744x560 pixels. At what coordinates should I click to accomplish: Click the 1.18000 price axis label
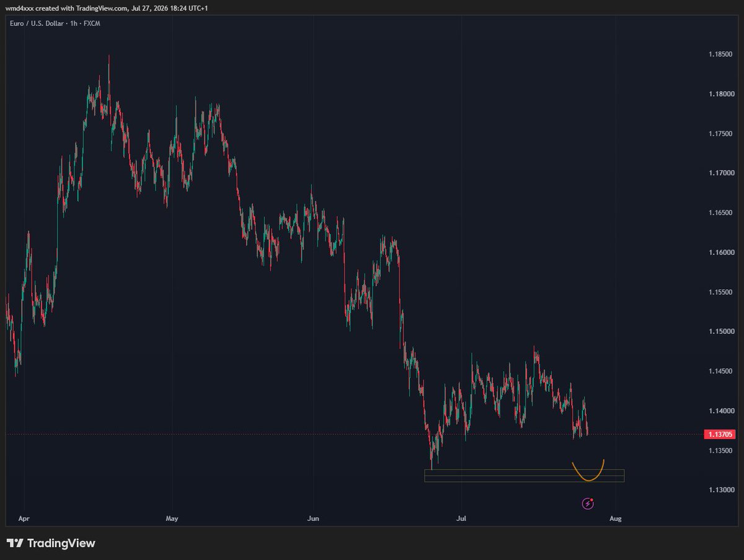click(x=720, y=94)
